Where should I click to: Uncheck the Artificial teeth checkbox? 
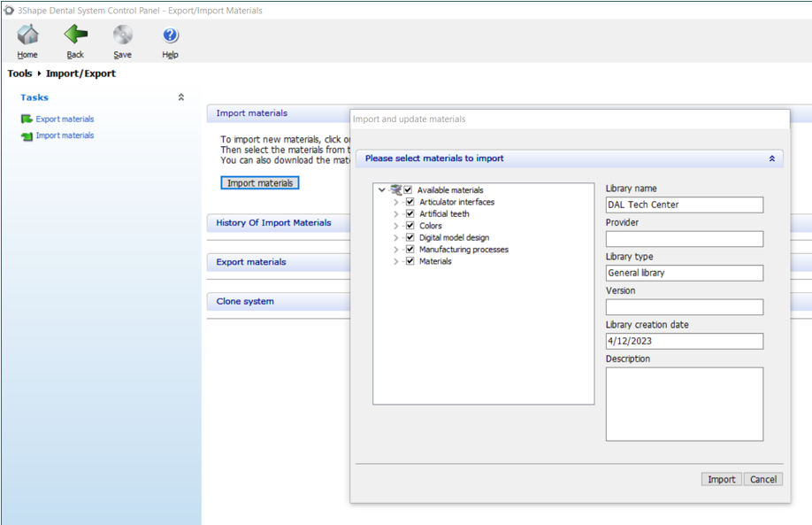410,213
